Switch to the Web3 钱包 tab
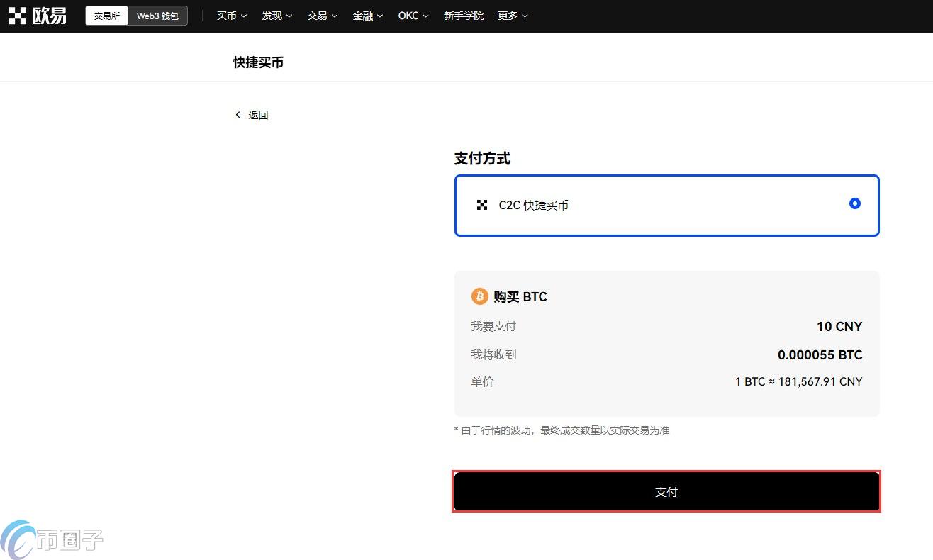 coord(157,16)
